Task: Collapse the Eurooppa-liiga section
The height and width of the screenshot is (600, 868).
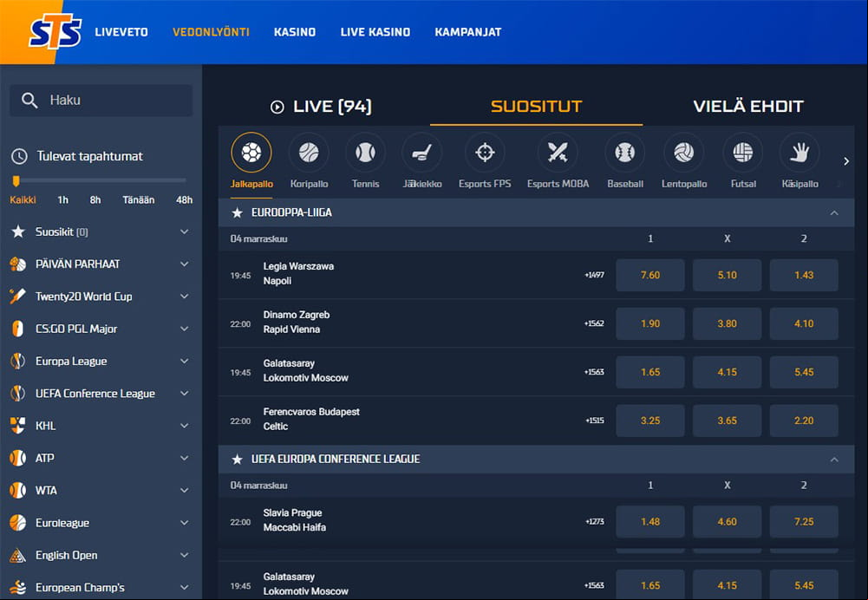Action: point(834,213)
